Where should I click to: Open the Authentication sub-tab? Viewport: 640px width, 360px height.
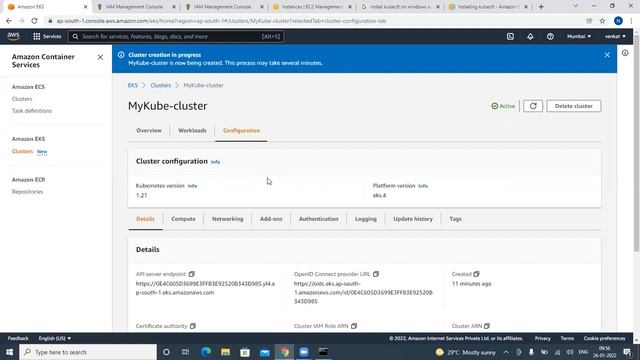(318, 219)
